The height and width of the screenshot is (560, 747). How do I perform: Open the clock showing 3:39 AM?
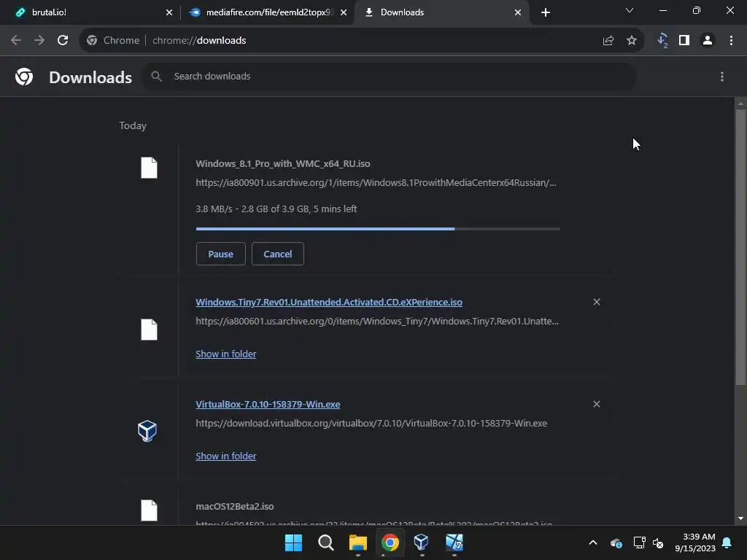[x=695, y=542]
